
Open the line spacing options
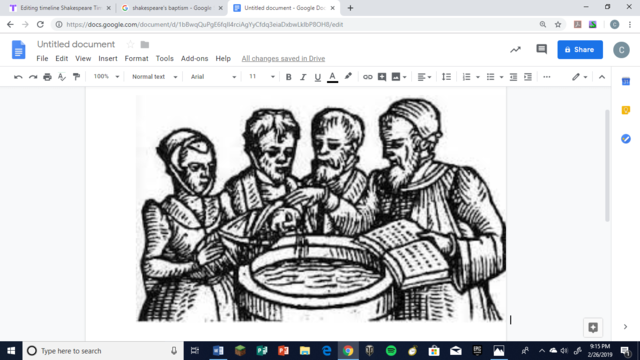[x=447, y=77]
